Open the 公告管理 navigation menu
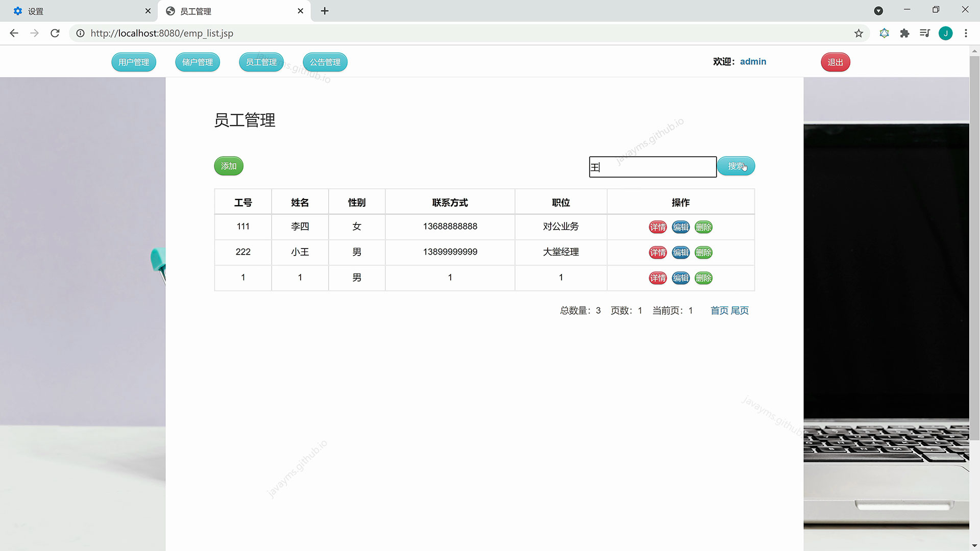Viewport: 980px width, 551px height. coord(325,62)
